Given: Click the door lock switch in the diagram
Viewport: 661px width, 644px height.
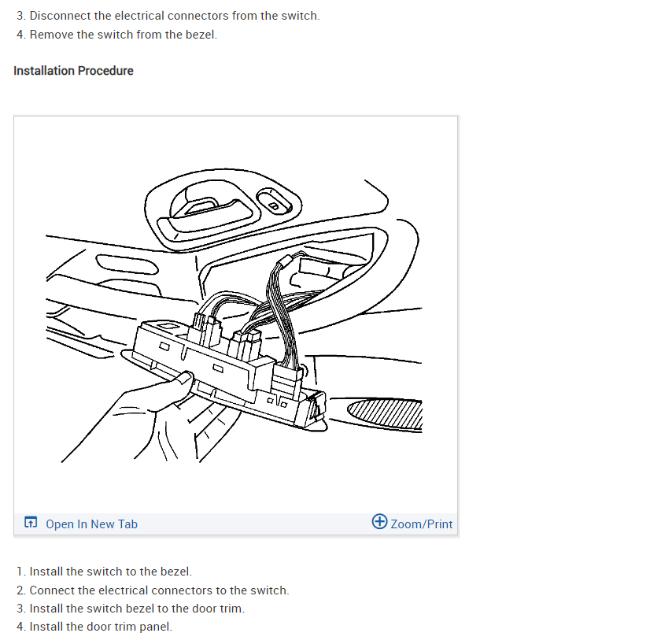Looking at the screenshot, I should tap(274, 202).
